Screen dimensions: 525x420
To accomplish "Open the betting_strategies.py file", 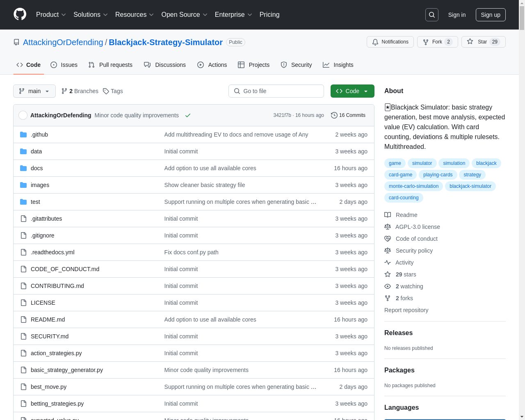I will pos(57,404).
